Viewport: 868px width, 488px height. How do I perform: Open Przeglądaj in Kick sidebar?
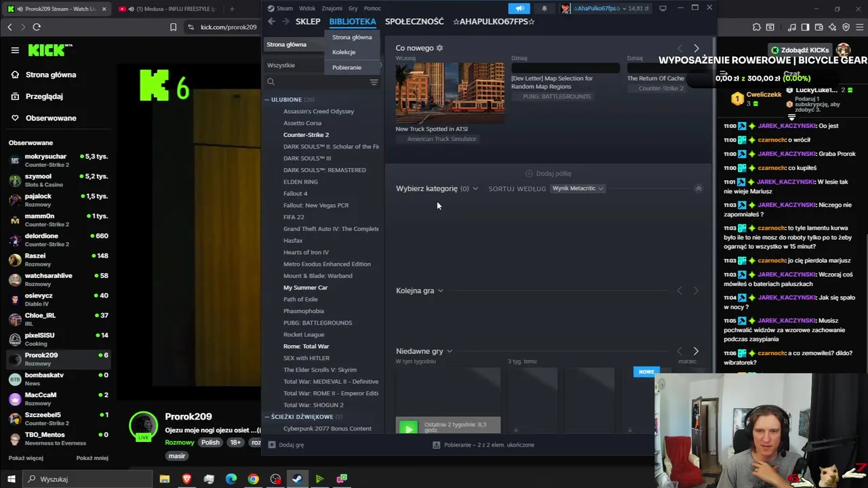point(44,96)
